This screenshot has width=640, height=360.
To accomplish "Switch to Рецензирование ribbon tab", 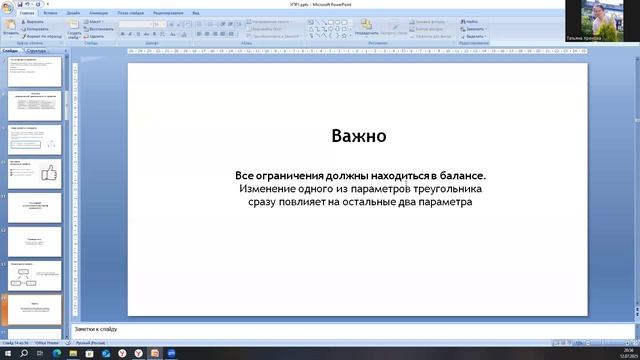I will coord(168,13).
